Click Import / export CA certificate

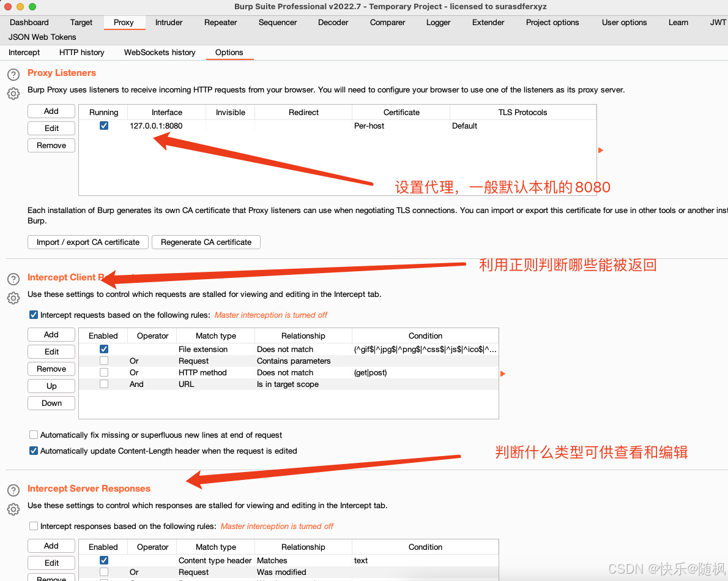tap(87, 242)
